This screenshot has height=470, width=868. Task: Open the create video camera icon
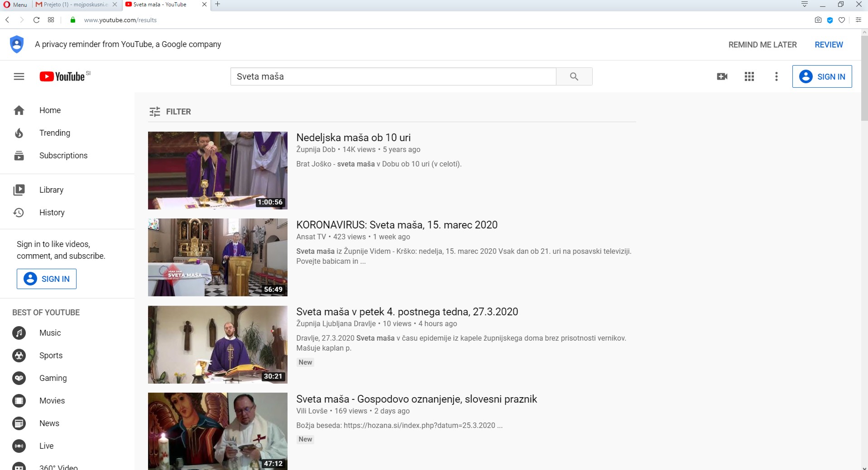pos(722,76)
